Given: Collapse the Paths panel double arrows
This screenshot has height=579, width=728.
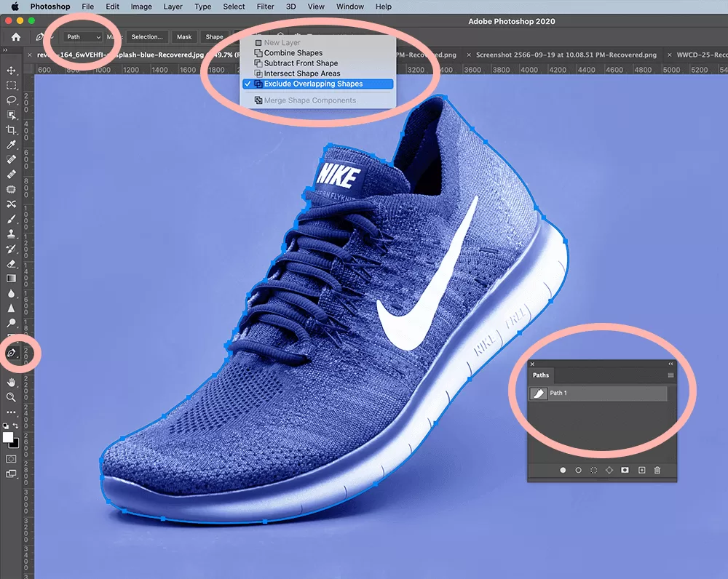Looking at the screenshot, I should click(670, 364).
